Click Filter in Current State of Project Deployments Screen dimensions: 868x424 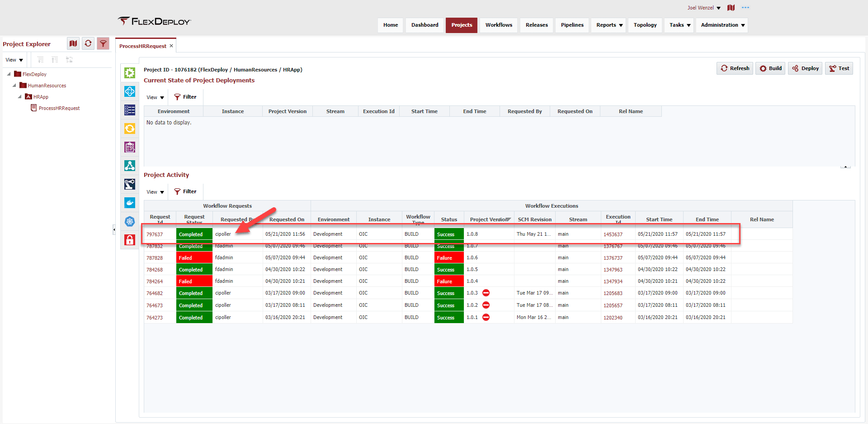(x=185, y=97)
